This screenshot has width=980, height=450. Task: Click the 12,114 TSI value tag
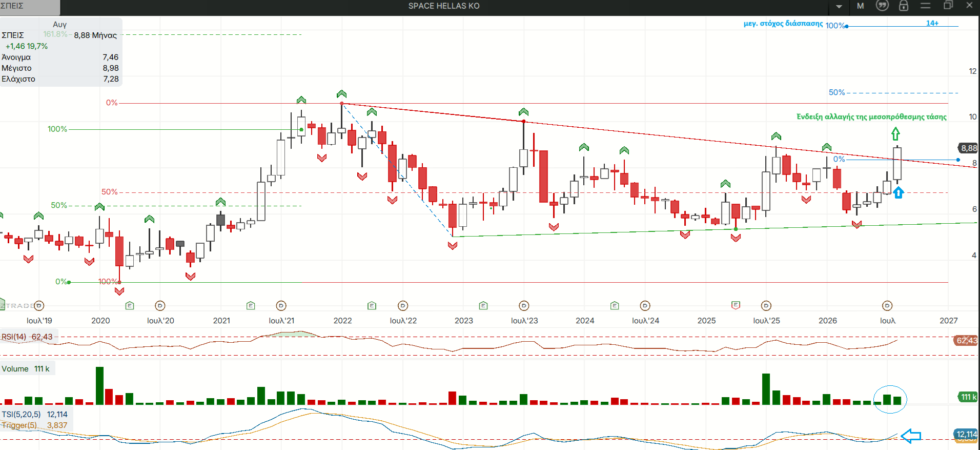967,435
